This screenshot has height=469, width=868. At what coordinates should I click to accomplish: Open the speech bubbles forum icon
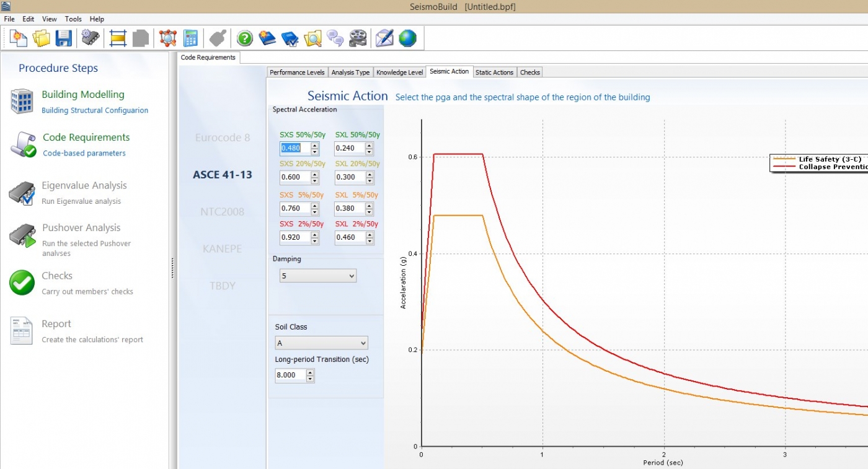pos(335,38)
